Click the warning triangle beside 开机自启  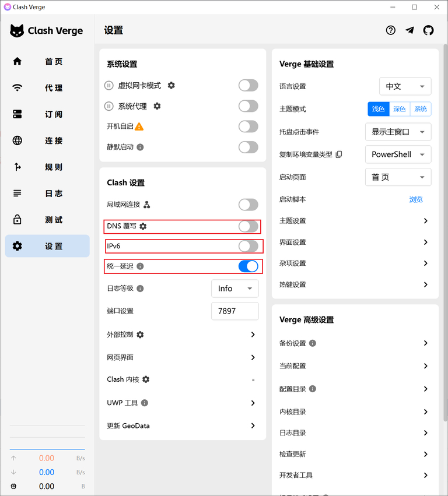click(x=139, y=126)
